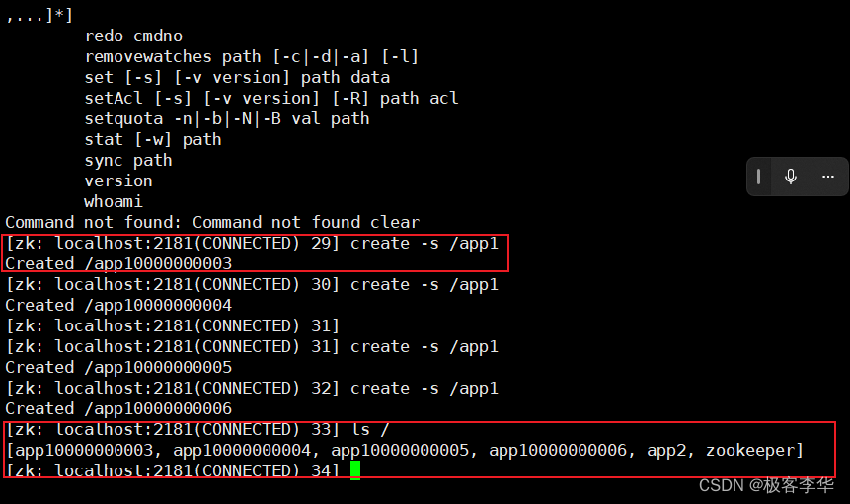
Task: Click the 'sync path' help line
Action: coord(128,160)
